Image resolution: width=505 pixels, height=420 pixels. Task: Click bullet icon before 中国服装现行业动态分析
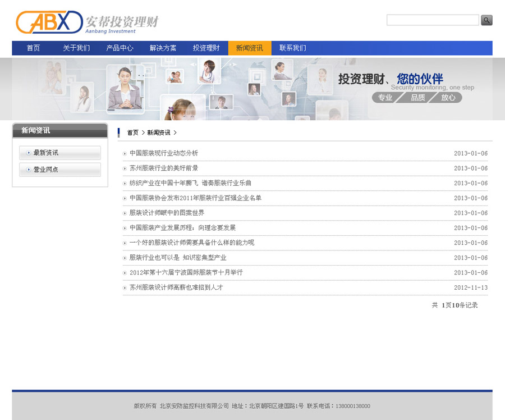pos(125,154)
